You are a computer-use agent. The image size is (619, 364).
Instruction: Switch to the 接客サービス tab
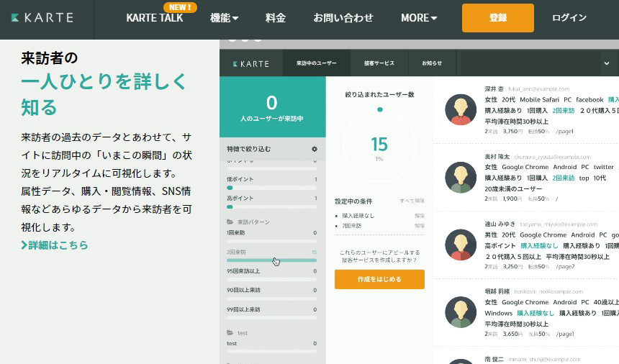tap(379, 63)
